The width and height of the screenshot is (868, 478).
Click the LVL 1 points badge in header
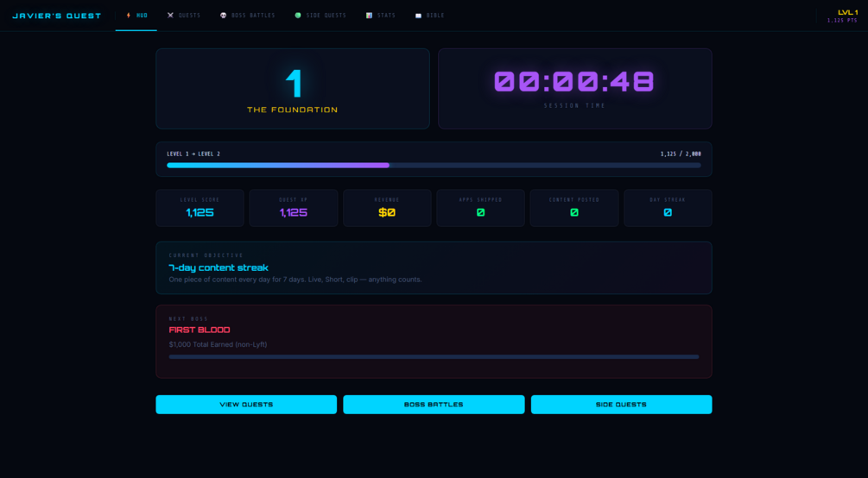[x=843, y=16]
